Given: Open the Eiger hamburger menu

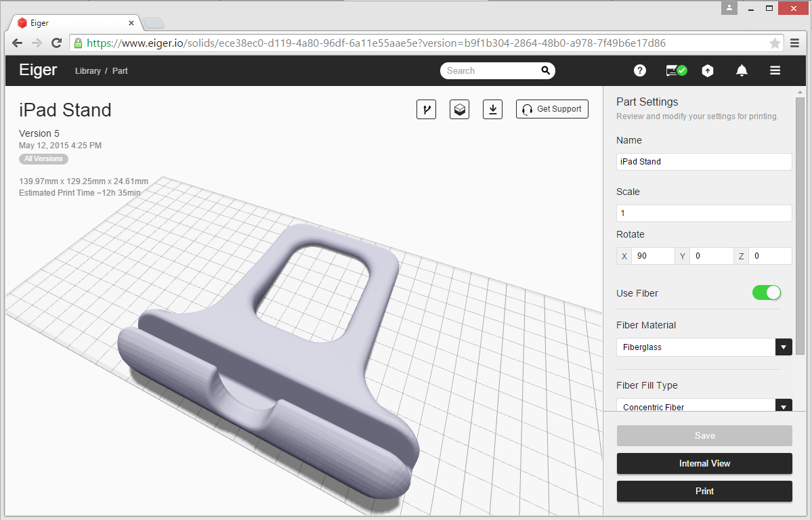Looking at the screenshot, I should 775,70.
